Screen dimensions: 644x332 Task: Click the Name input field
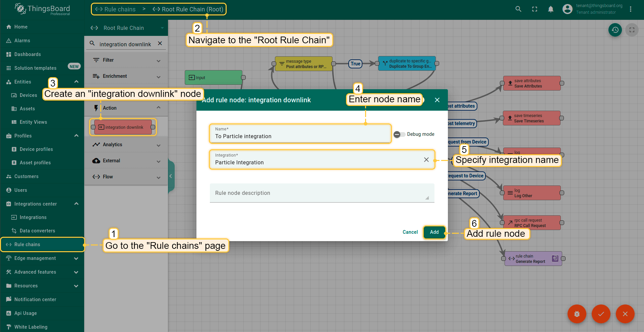(300, 136)
